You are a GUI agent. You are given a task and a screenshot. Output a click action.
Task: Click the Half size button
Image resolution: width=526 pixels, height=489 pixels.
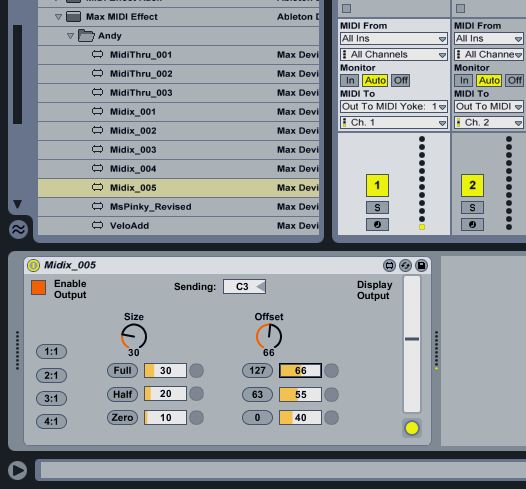[122, 394]
